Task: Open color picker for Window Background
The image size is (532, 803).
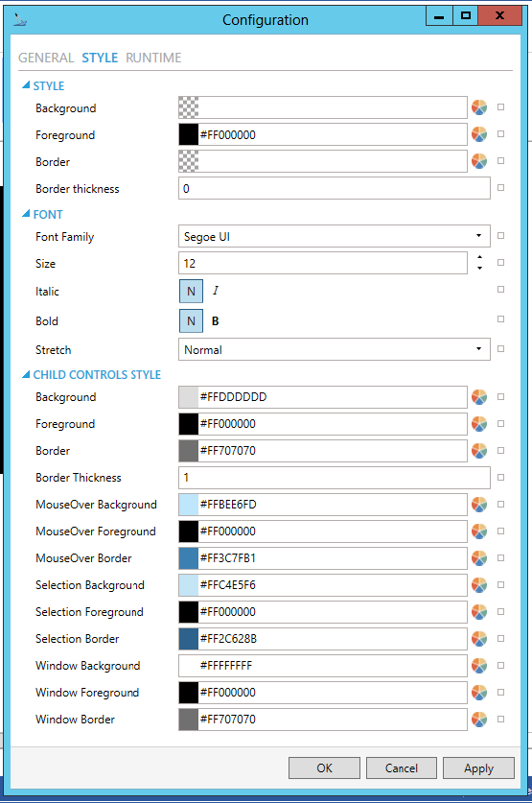Action: [479, 666]
